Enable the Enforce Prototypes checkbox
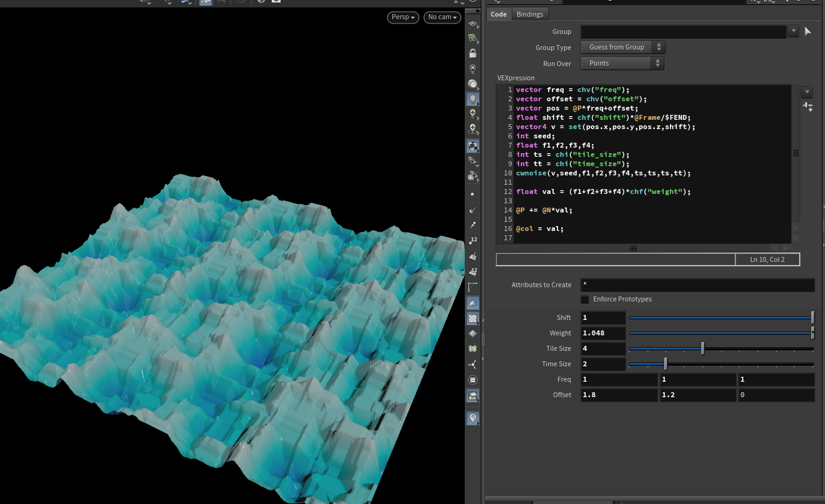This screenshot has width=825, height=504. point(585,300)
